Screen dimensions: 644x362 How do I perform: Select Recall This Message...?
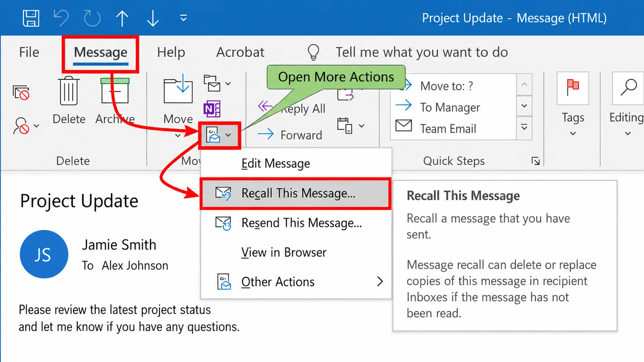tap(296, 194)
